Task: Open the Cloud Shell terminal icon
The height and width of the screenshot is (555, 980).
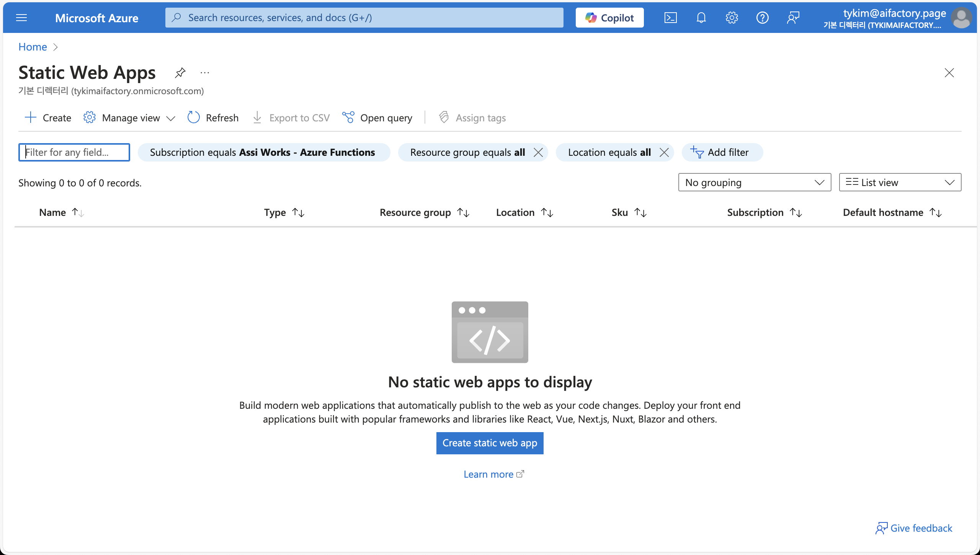Action: (x=670, y=18)
